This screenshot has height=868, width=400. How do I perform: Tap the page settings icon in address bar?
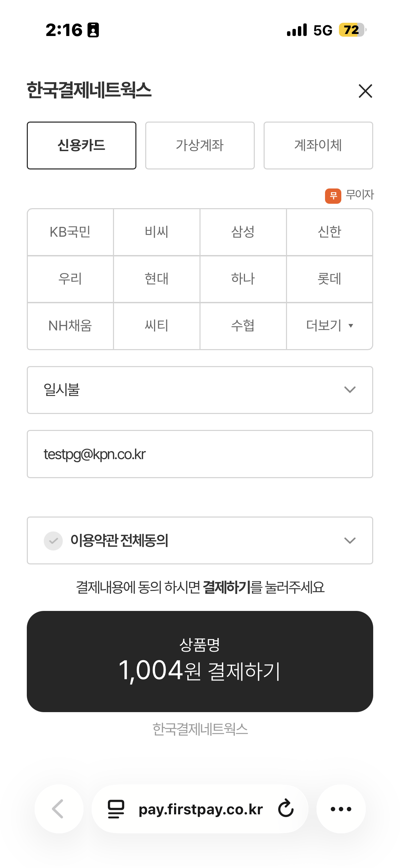click(x=116, y=809)
